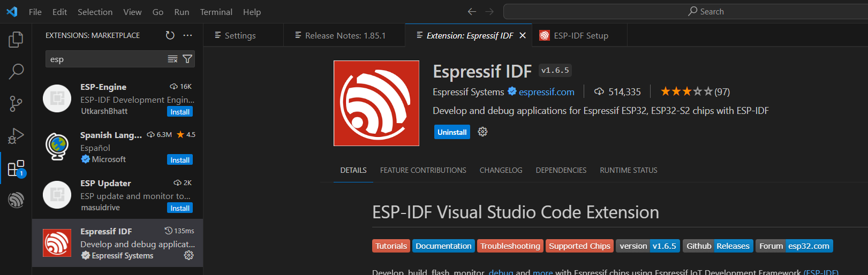Open the Explorer view in activity bar
868x275 pixels.
16,40
